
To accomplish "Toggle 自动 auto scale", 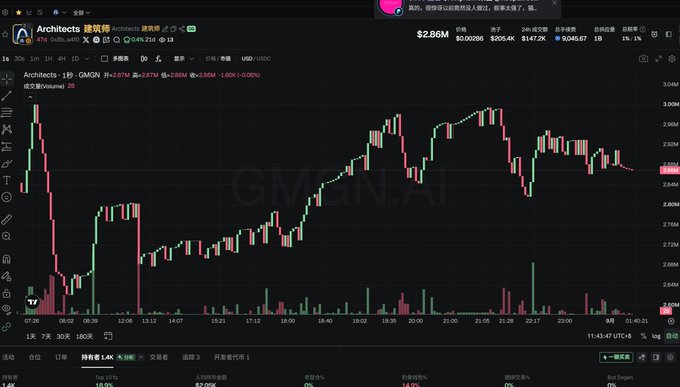I will click(x=672, y=336).
